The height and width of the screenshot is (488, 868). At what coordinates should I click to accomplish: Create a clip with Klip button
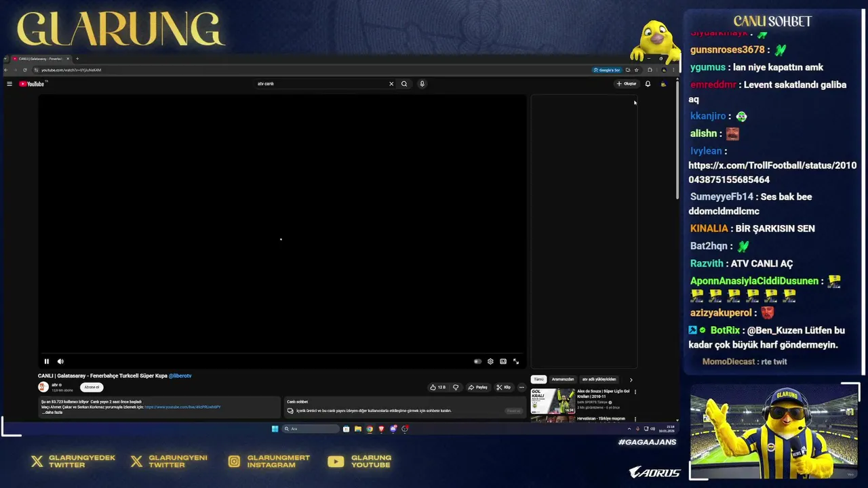pos(504,387)
